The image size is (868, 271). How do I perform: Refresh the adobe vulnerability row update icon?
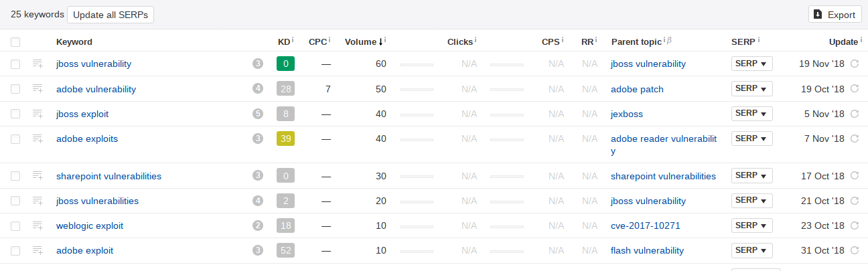pyautogui.click(x=854, y=88)
